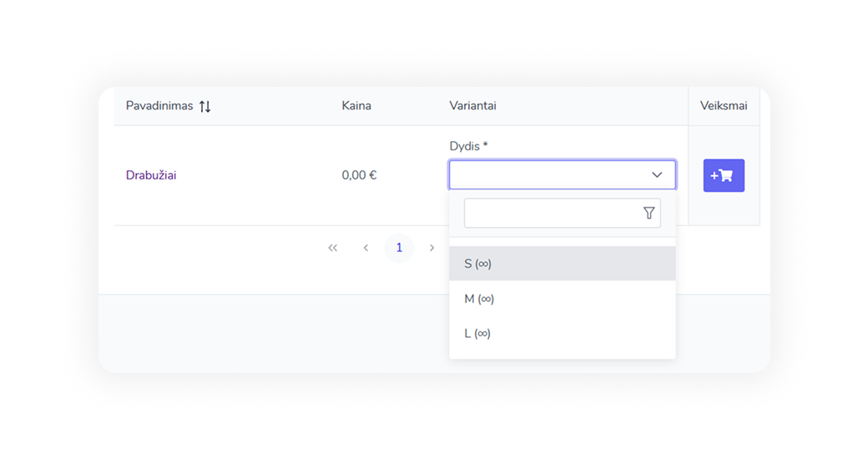This screenshot has height=459, width=868.
Task: Click the Variantai column header
Action: (472, 106)
